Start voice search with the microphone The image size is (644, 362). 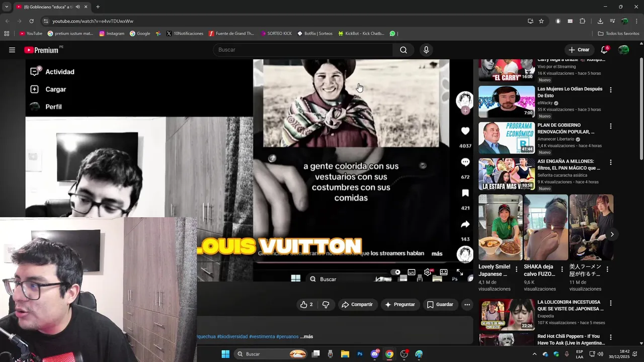coord(426,50)
